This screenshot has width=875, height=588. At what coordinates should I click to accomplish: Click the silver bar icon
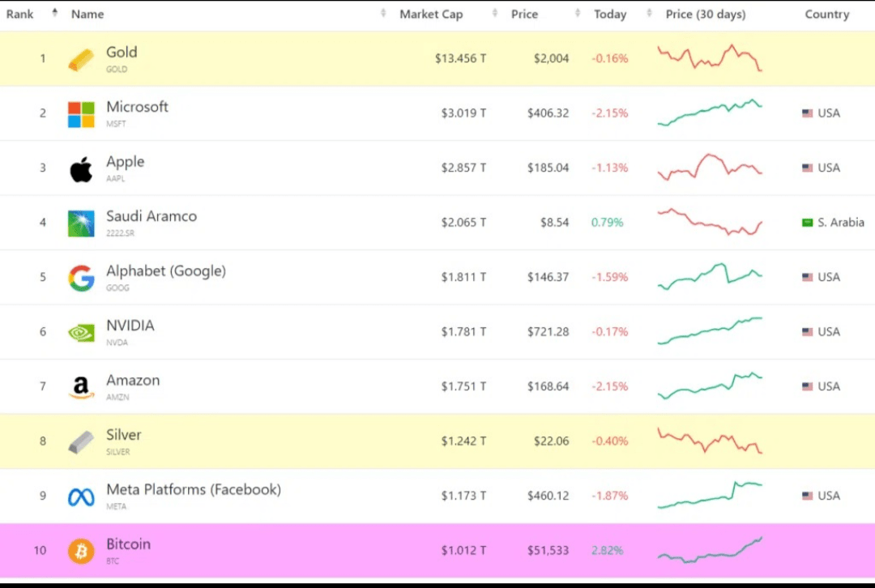coord(81,442)
